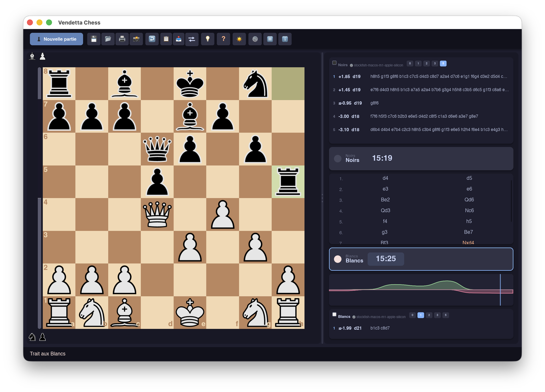
Task: Jump to move 6 black Be7
Action: point(468,232)
